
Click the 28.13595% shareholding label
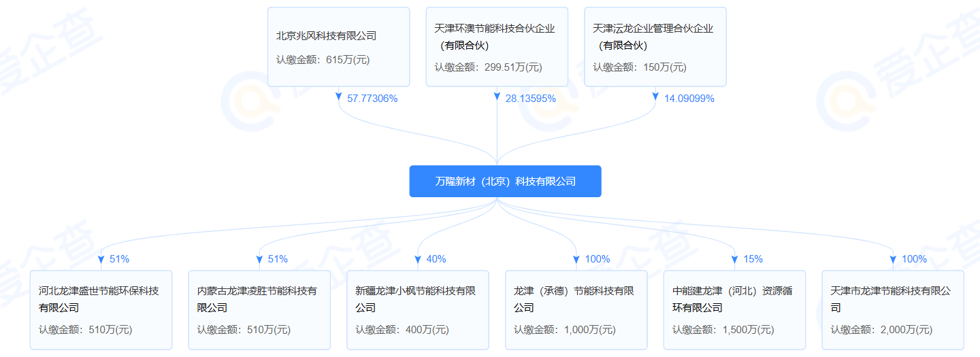(530, 99)
